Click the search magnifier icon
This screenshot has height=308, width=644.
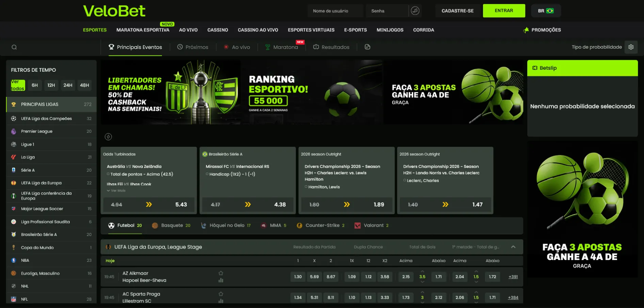[x=14, y=47]
